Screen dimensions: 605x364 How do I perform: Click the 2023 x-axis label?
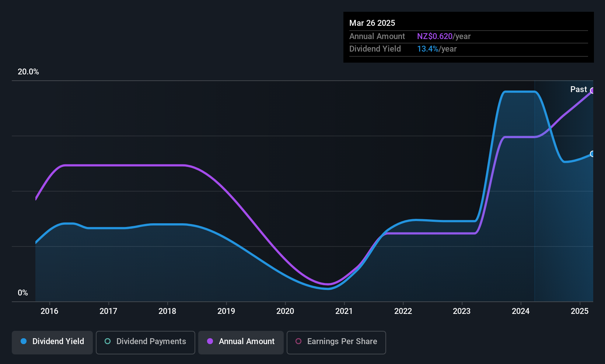462,311
